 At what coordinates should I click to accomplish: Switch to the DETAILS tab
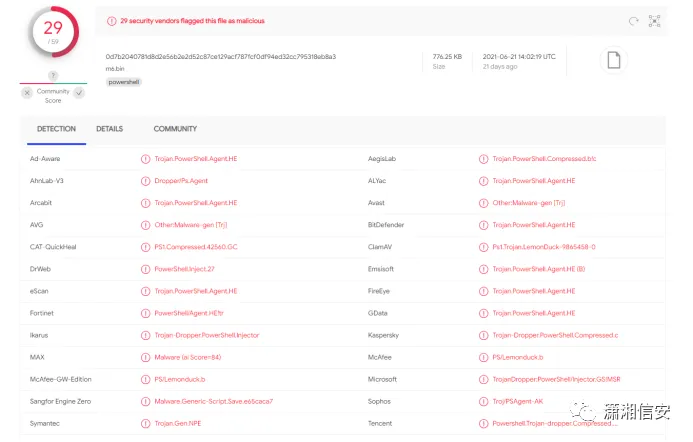point(109,129)
